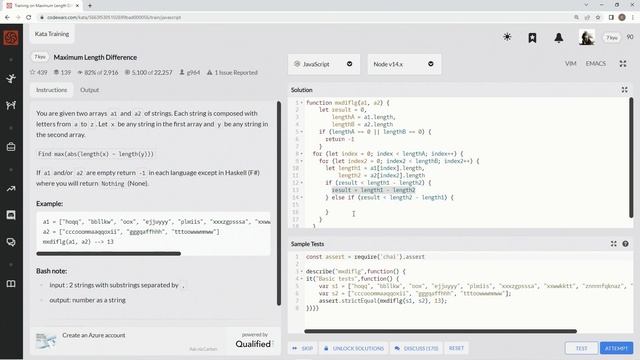Click the 7 kyu rank badge beside title

tap(40, 57)
